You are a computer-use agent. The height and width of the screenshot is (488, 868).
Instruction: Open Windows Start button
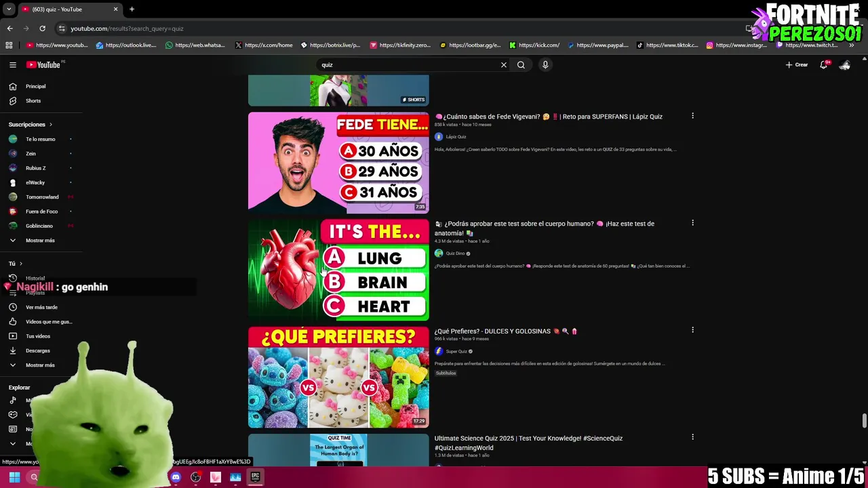pyautogui.click(x=14, y=477)
